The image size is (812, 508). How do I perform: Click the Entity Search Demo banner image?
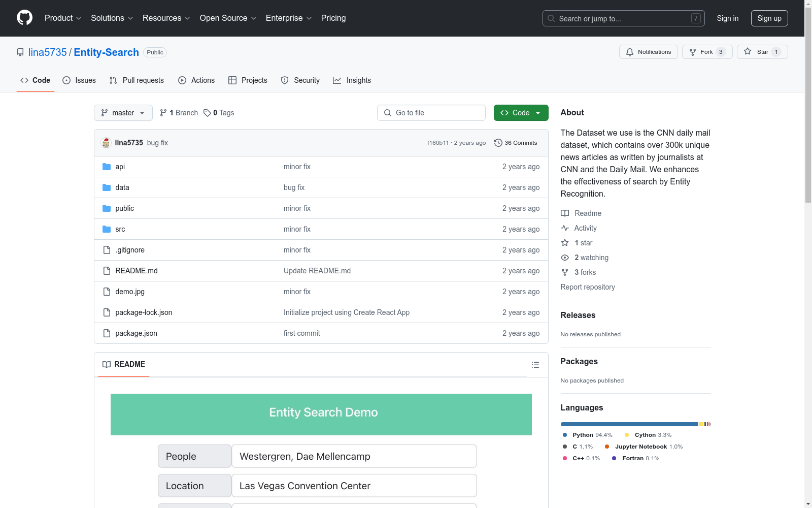[x=321, y=414]
